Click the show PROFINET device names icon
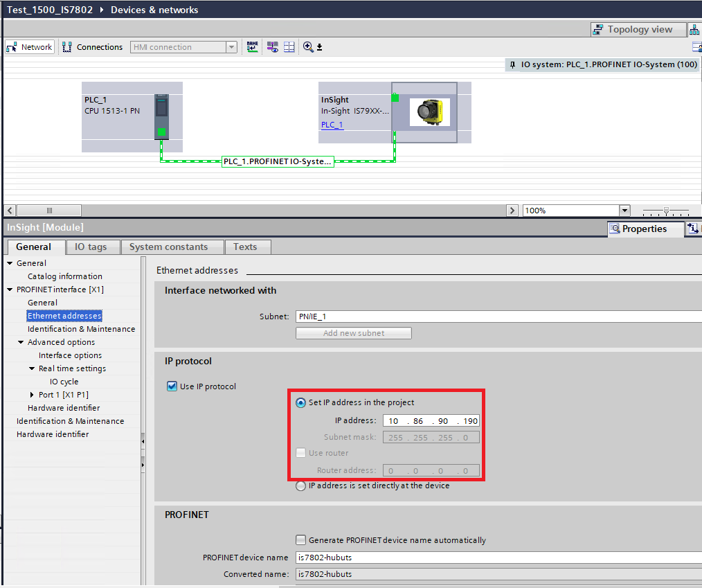 (252, 46)
